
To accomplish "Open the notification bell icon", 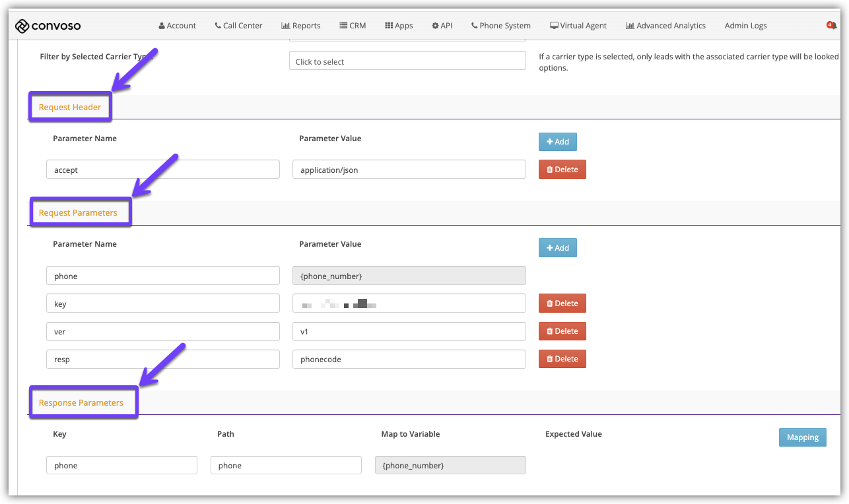I will (831, 25).
